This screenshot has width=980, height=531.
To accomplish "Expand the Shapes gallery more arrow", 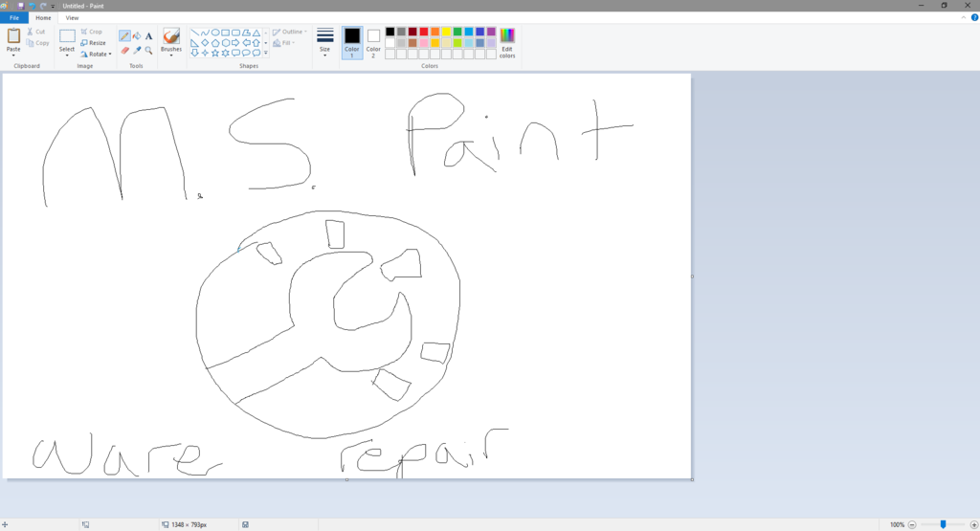I will [266, 54].
